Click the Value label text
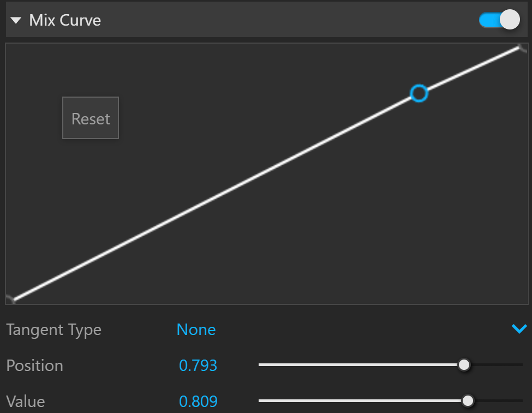The width and height of the screenshot is (532, 413). click(x=26, y=402)
